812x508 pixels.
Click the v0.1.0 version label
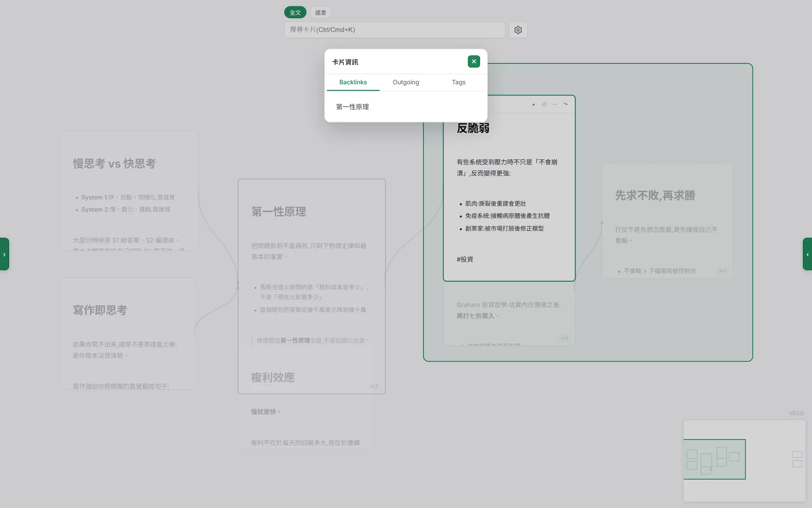coord(796,413)
